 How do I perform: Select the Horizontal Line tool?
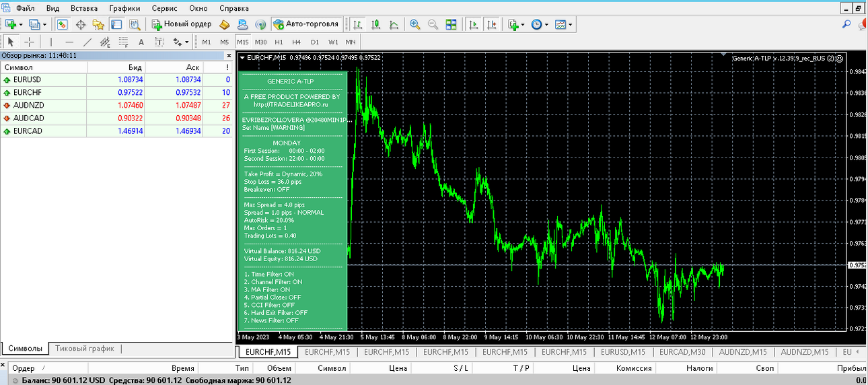[69, 42]
